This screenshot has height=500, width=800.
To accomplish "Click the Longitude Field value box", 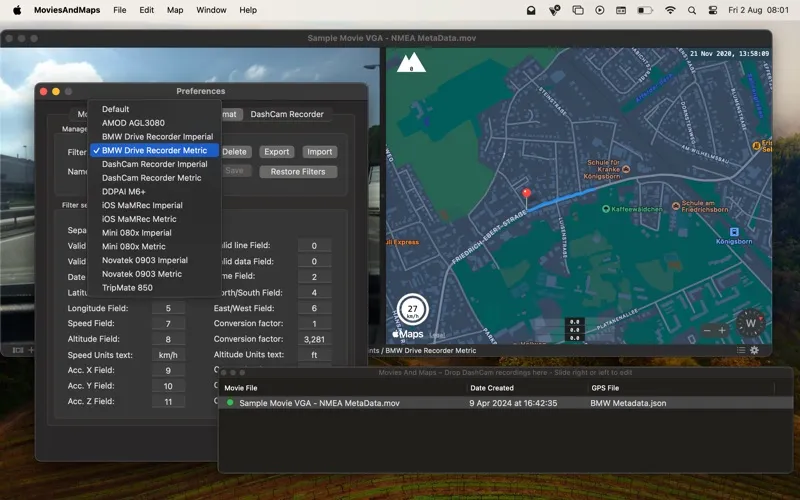I will point(168,308).
